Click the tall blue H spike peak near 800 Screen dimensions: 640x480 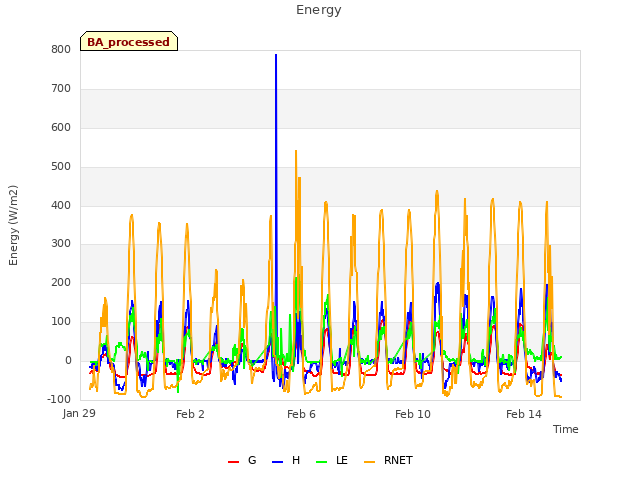click(276, 55)
